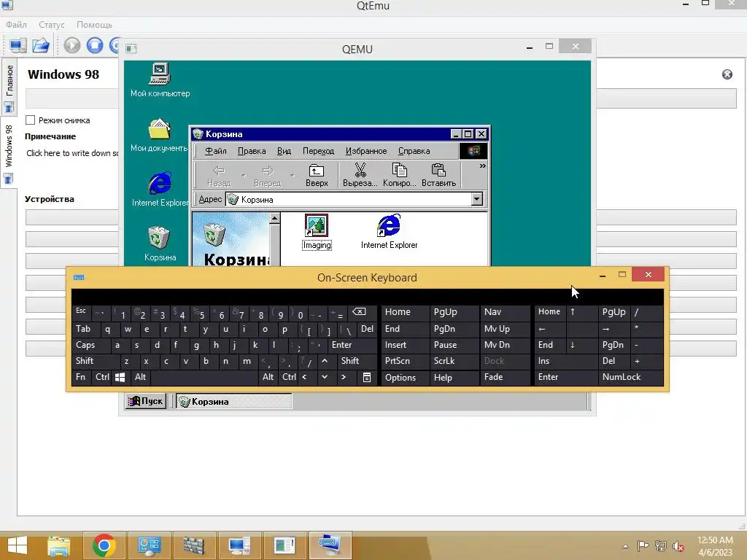747x560 pixels.
Task: Toggle the left Ctrl key
Action: pyautogui.click(x=102, y=377)
